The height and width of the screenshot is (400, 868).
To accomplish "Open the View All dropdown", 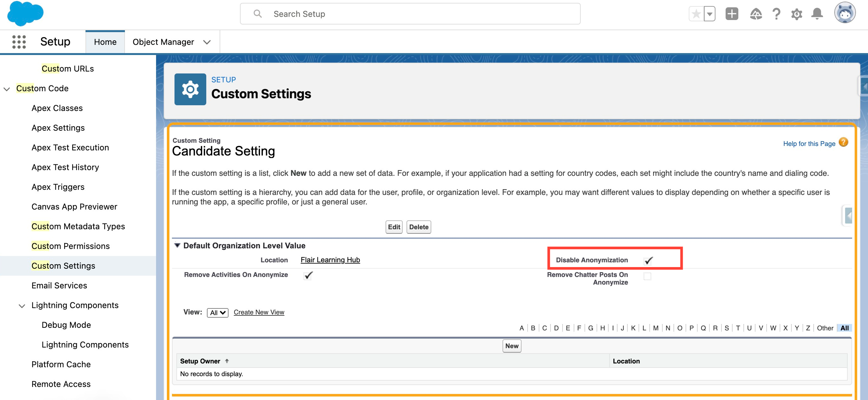I will 217,313.
